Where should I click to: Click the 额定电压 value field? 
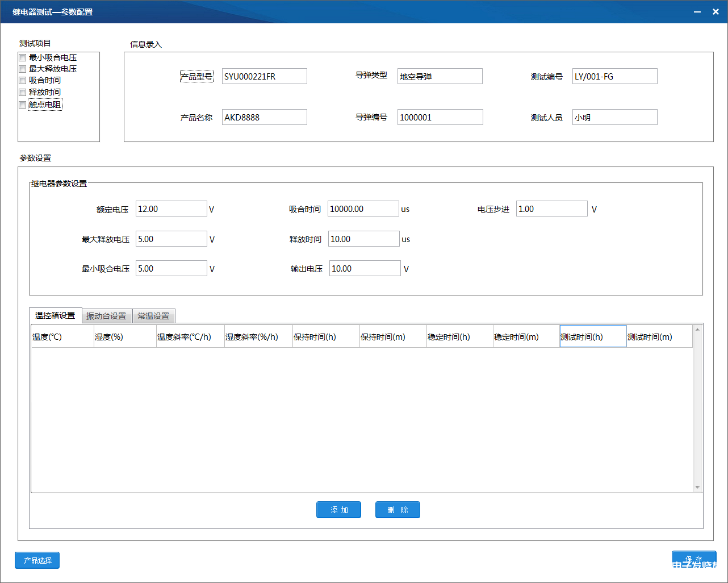[171, 209]
